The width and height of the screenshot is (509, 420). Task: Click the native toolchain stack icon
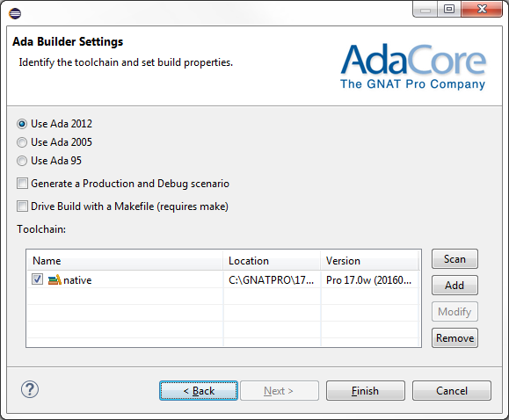[55, 279]
